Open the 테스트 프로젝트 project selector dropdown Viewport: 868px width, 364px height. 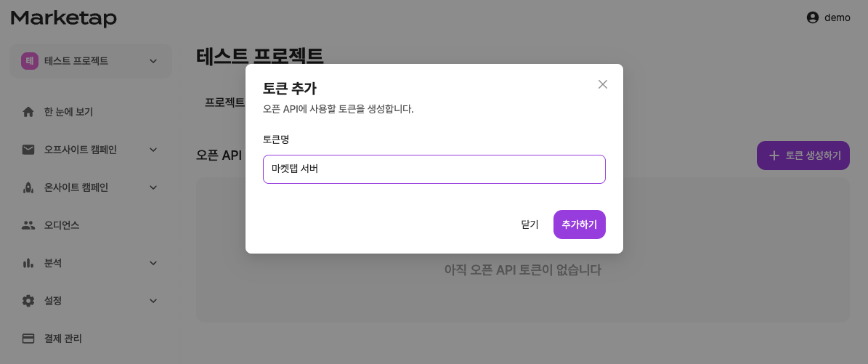[91, 61]
